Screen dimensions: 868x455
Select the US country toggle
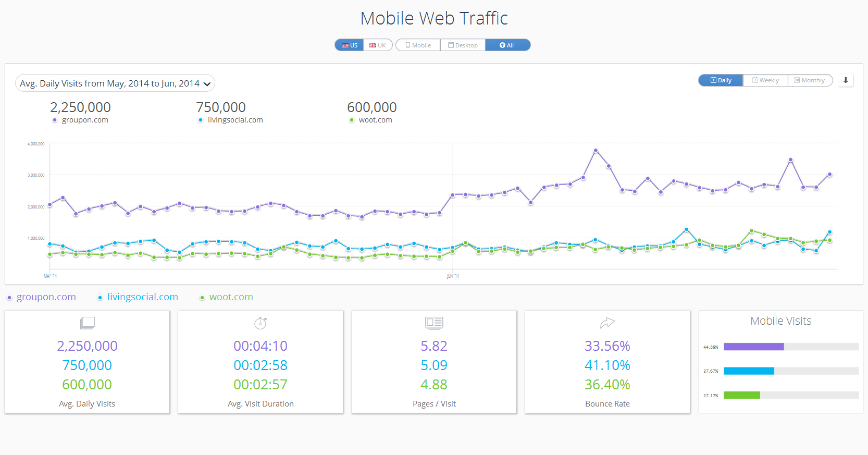click(349, 45)
